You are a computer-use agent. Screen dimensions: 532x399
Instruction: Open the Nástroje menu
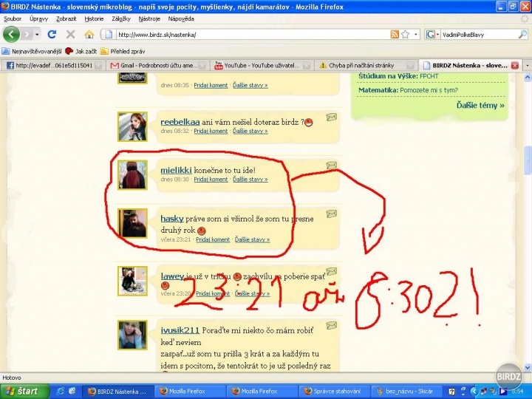pos(149,18)
